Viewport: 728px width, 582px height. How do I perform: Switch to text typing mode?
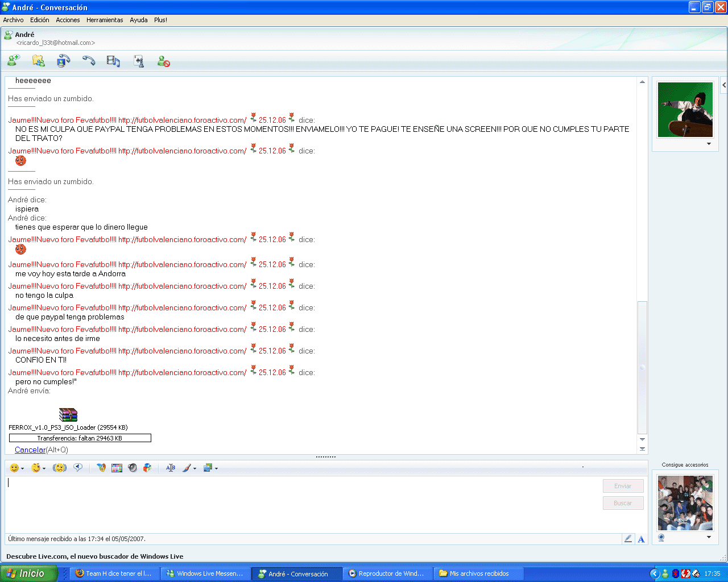[641, 539]
